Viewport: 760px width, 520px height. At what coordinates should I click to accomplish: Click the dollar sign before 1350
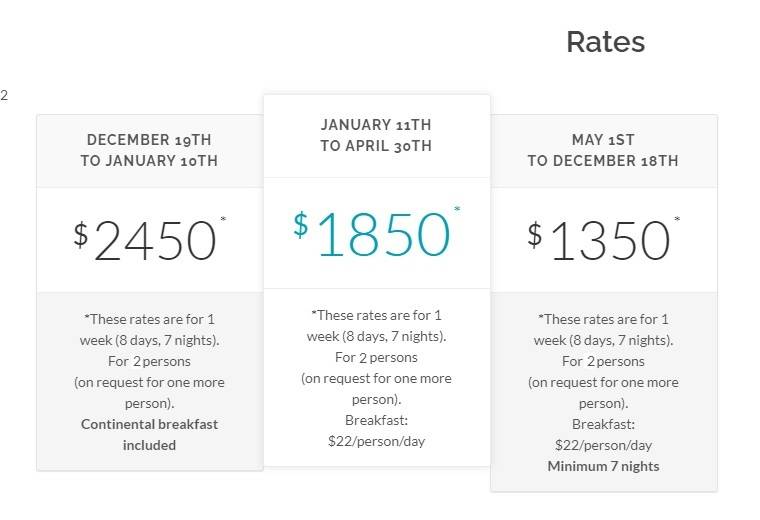click(535, 234)
